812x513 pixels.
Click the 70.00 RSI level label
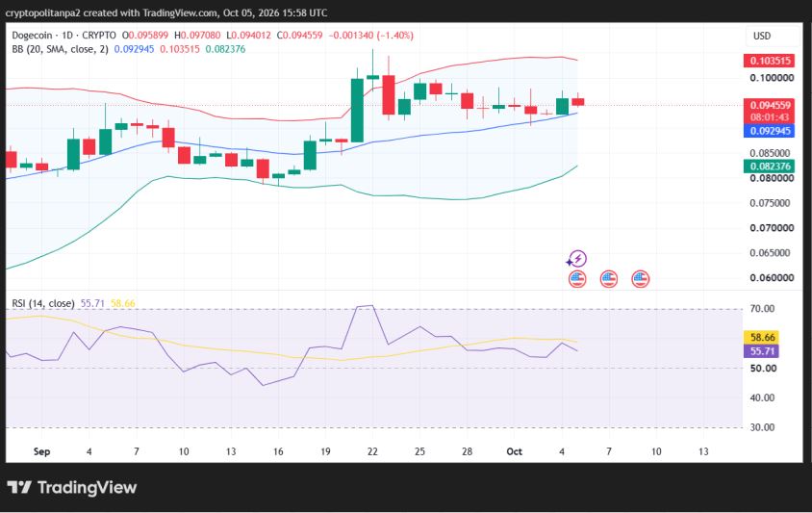point(762,309)
